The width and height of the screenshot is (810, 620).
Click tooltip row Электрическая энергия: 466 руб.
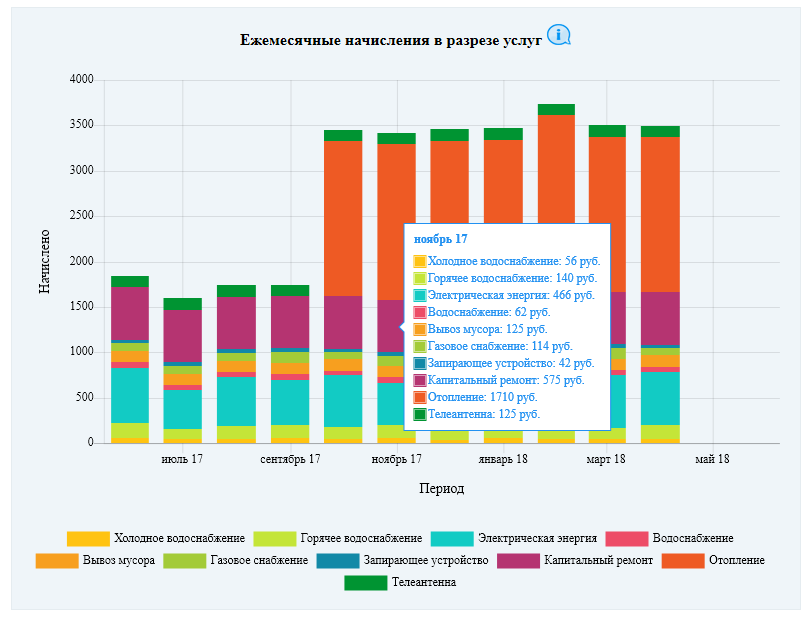pos(504,296)
